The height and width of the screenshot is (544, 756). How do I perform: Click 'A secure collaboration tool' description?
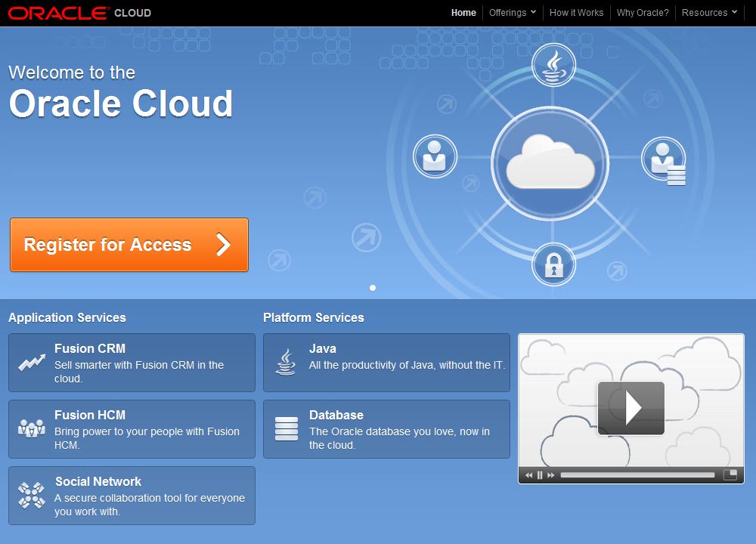tap(150, 505)
